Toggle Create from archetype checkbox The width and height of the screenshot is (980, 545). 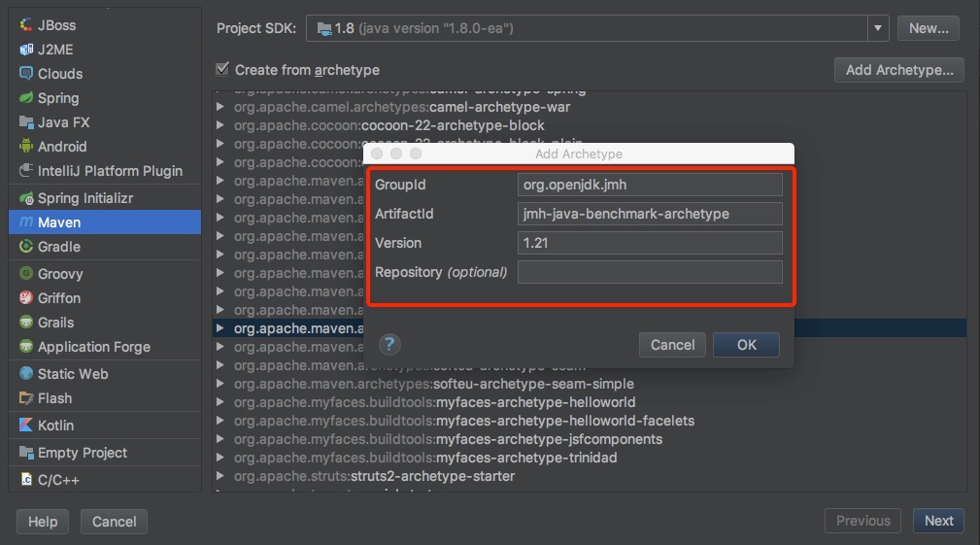point(222,69)
